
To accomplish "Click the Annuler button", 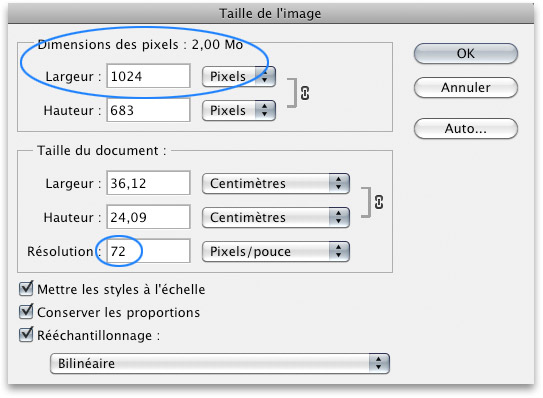I will 466,88.
